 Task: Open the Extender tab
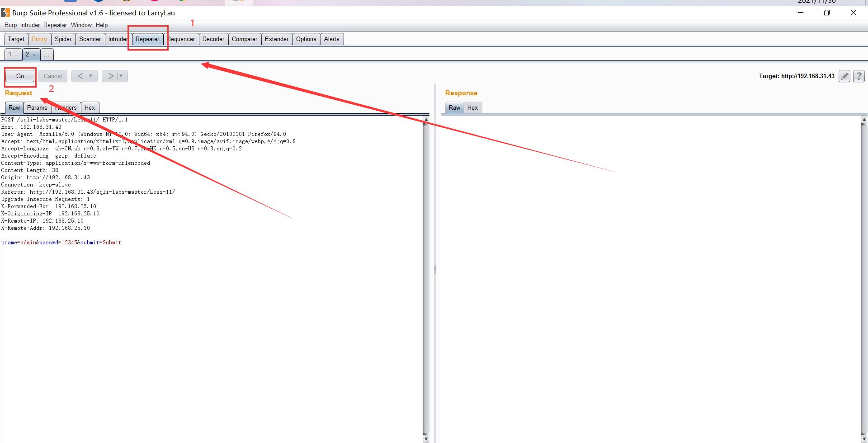click(x=277, y=39)
